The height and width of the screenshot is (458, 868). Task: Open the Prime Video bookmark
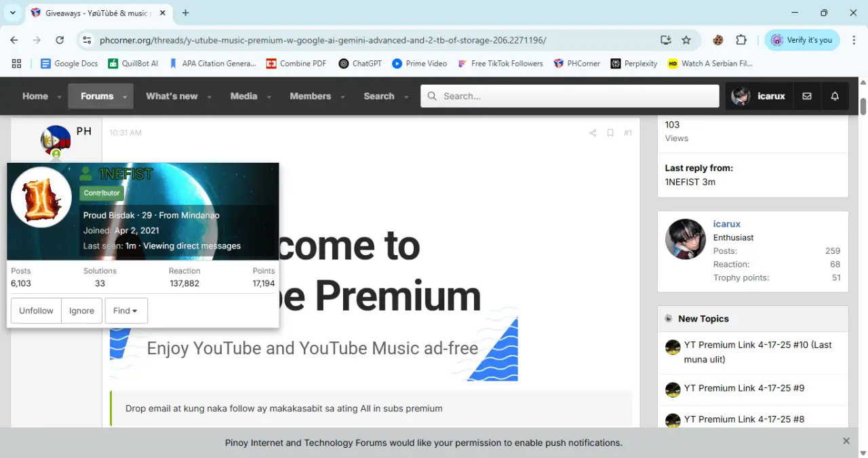420,63
